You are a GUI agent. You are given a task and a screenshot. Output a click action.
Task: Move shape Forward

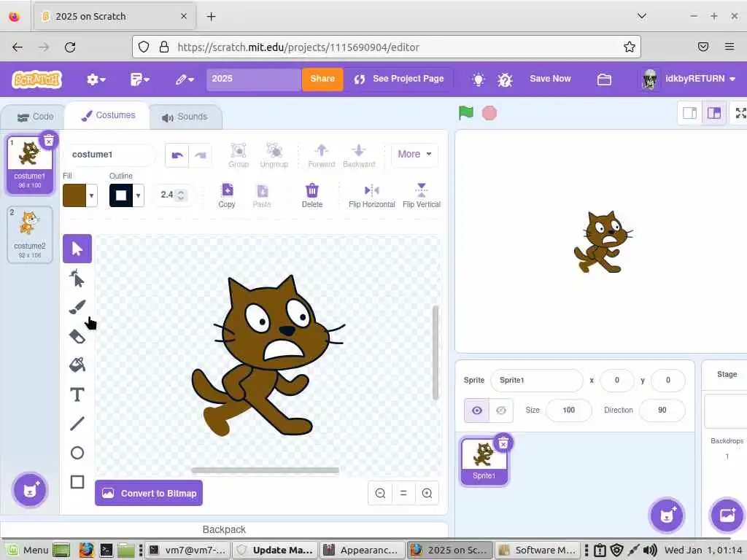322,155
